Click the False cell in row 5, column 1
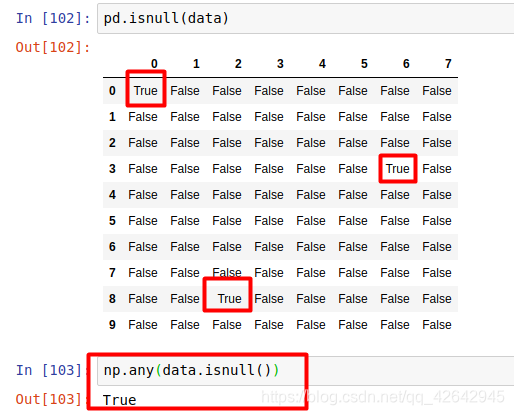514x415 pixels. [x=185, y=221]
